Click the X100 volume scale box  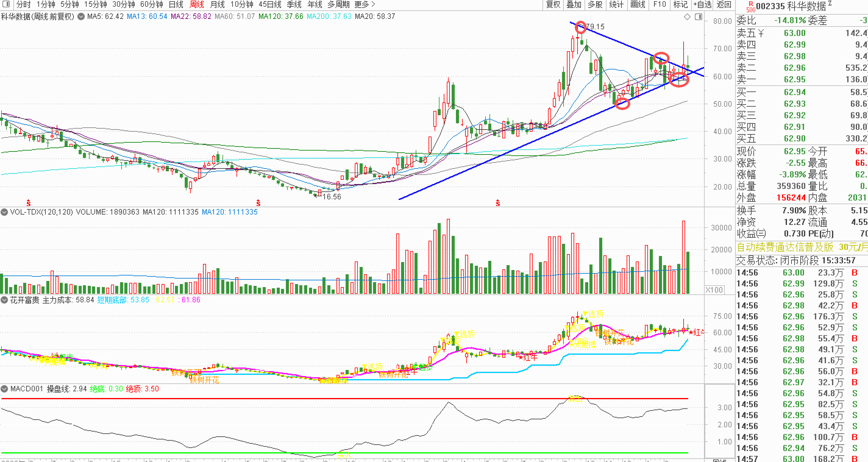[714, 290]
